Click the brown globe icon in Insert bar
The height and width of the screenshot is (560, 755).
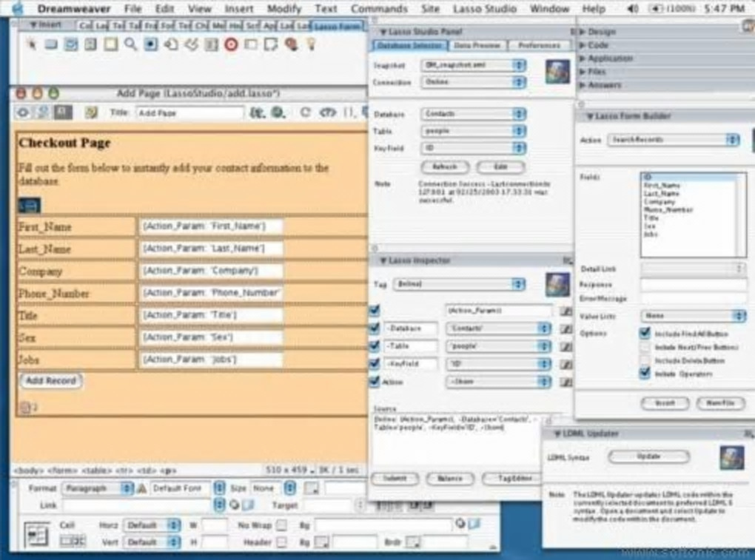tap(291, 44)
